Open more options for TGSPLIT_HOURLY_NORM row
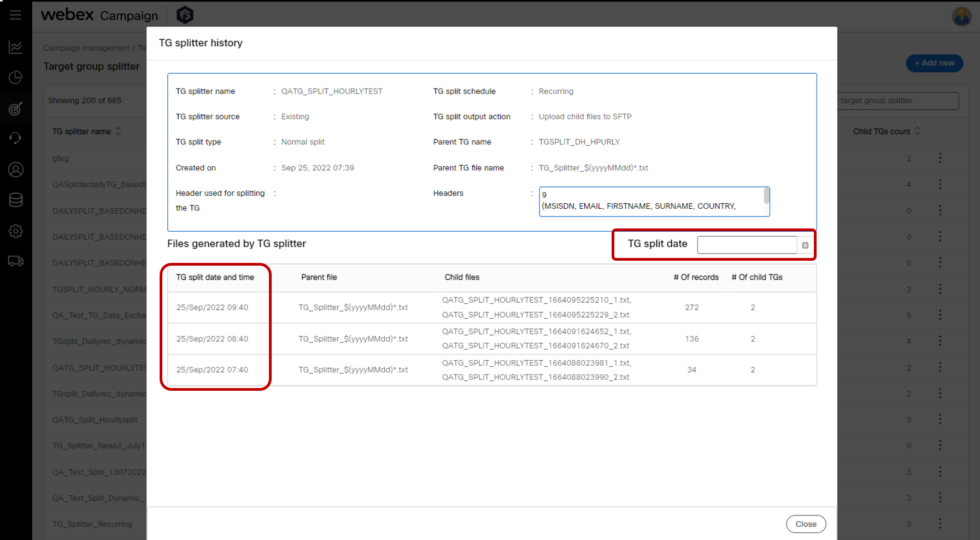The width and height of the screenshot is (980, 540). click(x=940, y=289)
